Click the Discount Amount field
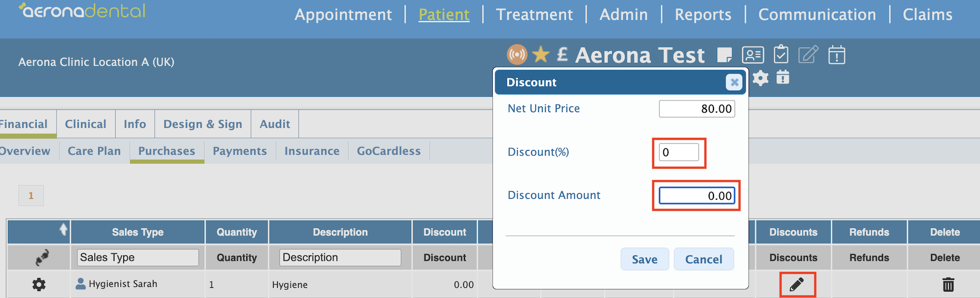 697,195
